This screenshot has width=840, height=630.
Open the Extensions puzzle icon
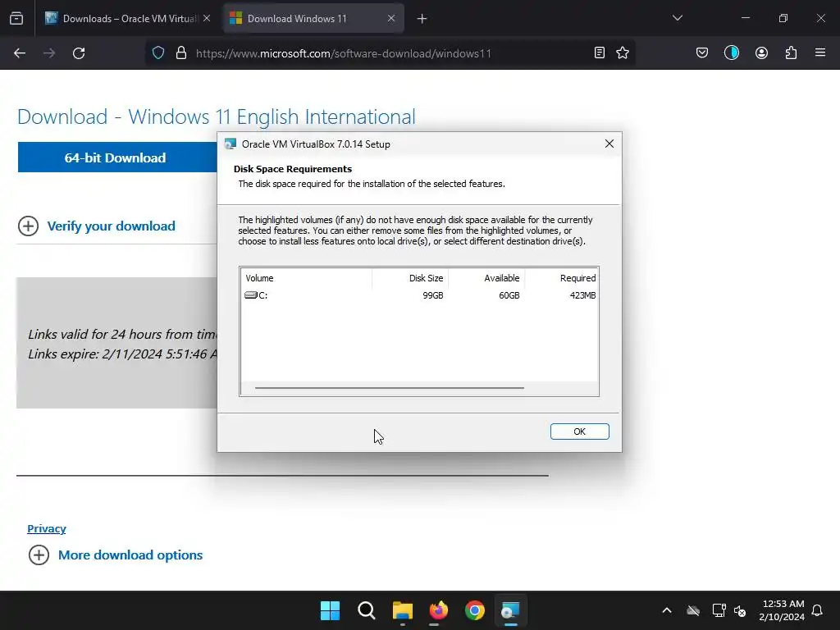pos(791,52)
